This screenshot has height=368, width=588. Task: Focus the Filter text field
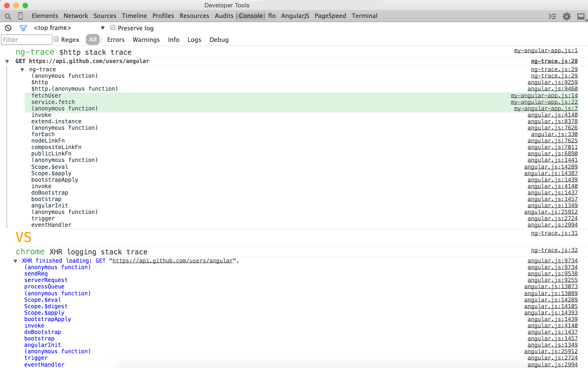pos(27,40)
